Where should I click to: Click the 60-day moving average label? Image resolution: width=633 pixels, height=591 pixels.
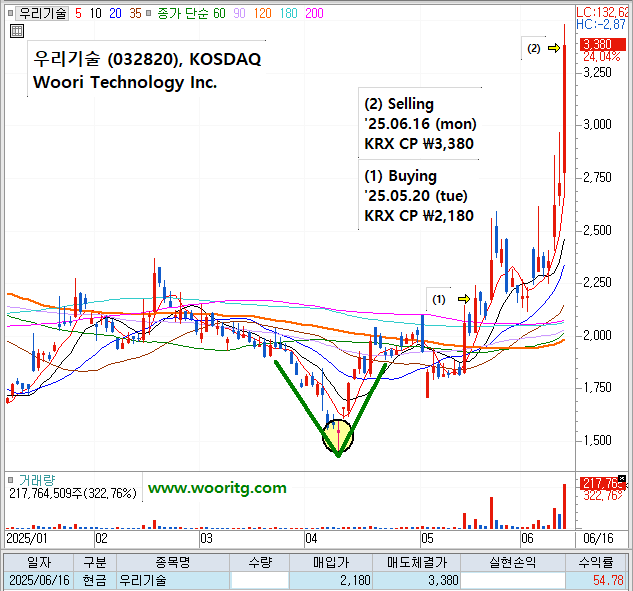pos(219,13)
